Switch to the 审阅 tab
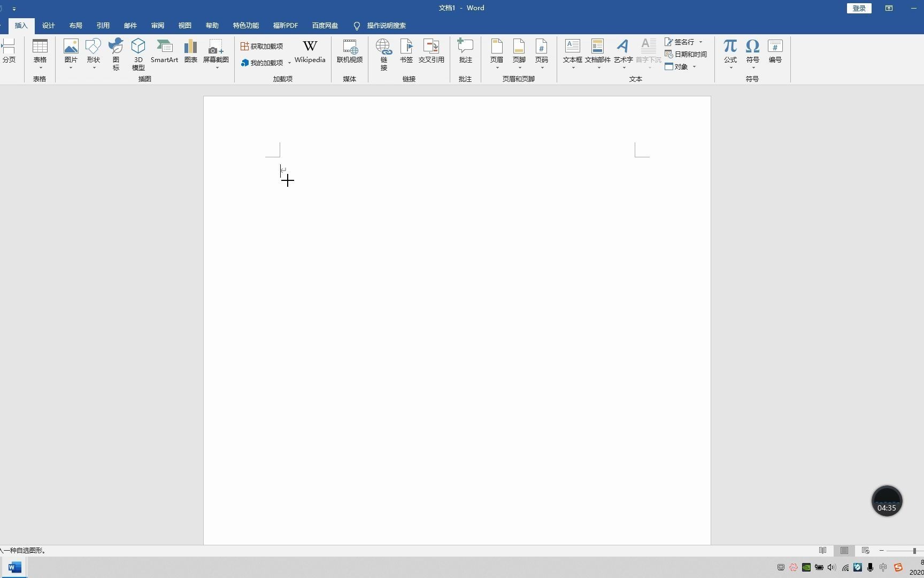 (x=158, y=26)
